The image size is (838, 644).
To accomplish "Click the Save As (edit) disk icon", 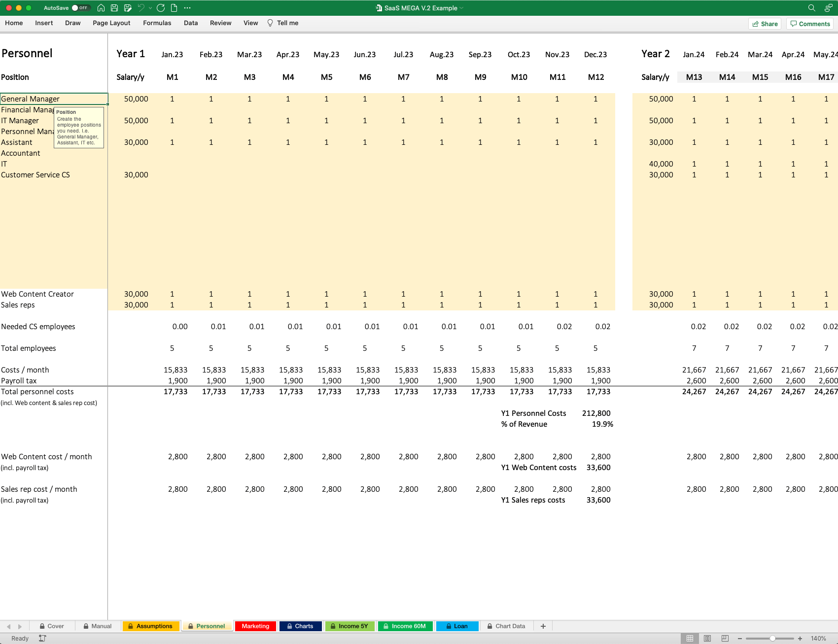I will 128,8.
